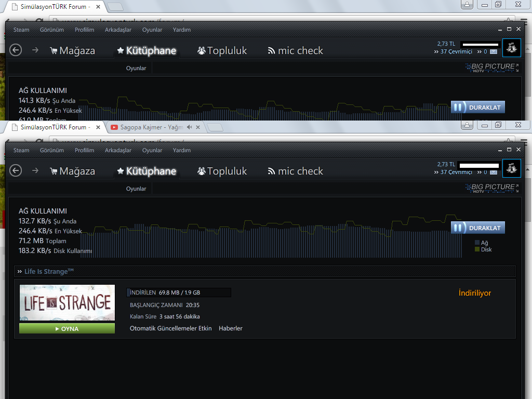Click the '141.3 KB/s Şu Anda' reading
Image resolution: width=532 pixels, height=399 pixels.
[x=47, y=100]
